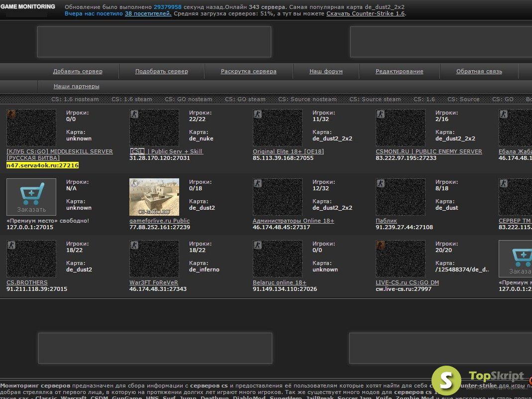Image resolution: width=532 pixels, height=399 pixels.
Task: Open the Администраторы Online 18+ server link
Action: (294, 221)
